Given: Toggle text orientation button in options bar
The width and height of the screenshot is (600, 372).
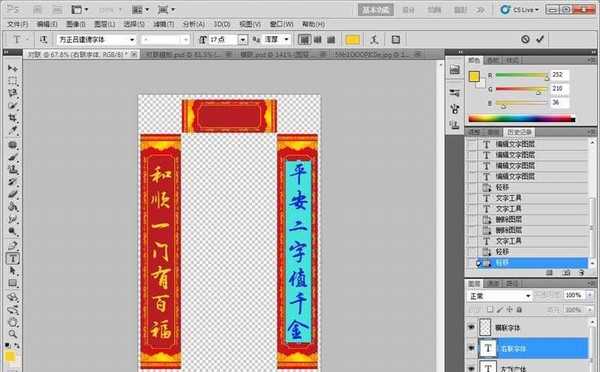Looking at the screenshot, I should [x=44, y=39].
